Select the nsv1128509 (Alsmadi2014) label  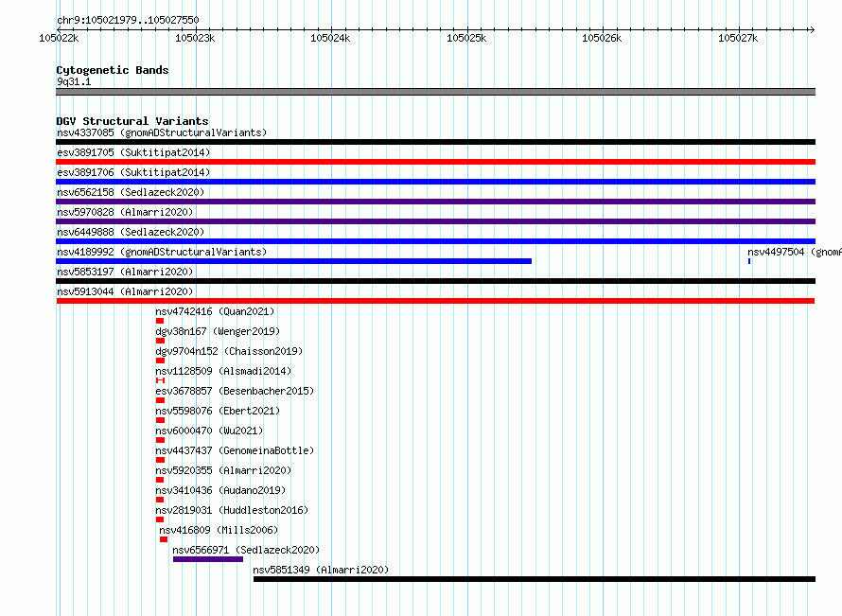tap(223, 371)
